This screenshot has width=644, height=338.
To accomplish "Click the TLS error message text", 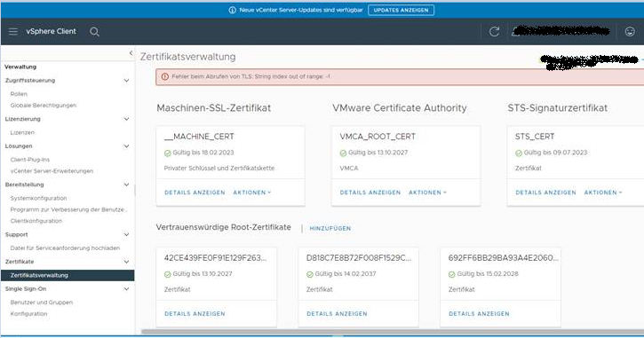I will coord(250,76).
